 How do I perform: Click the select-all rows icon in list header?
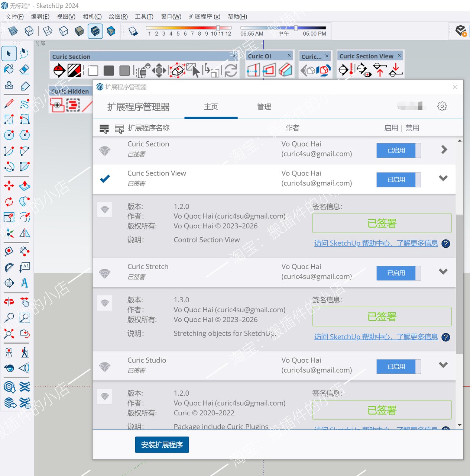[x=104, y=129]
